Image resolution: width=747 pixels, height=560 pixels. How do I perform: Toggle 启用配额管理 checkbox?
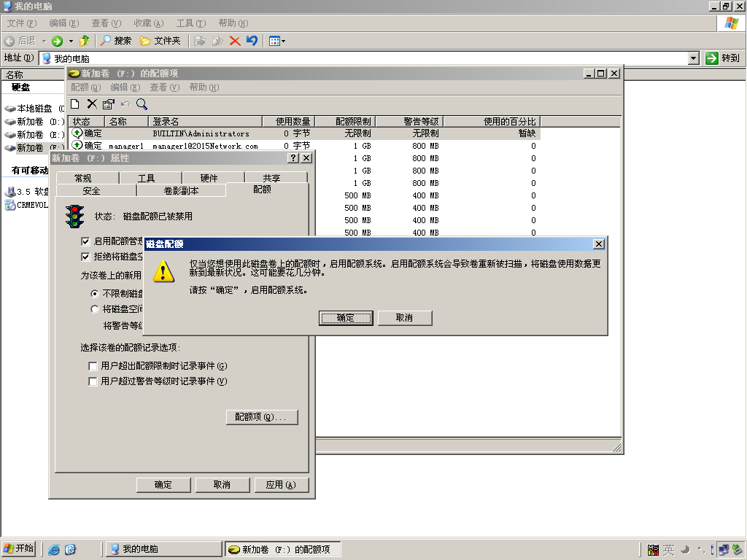[85, 241]
